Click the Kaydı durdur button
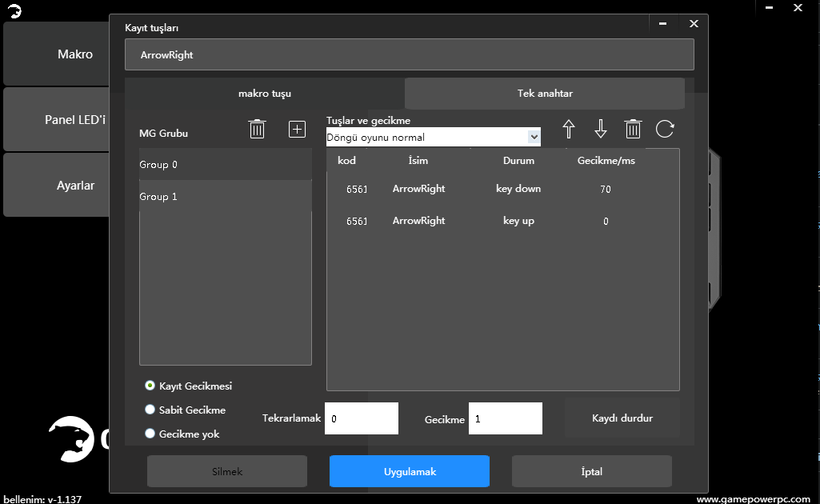 click(622, 418)
